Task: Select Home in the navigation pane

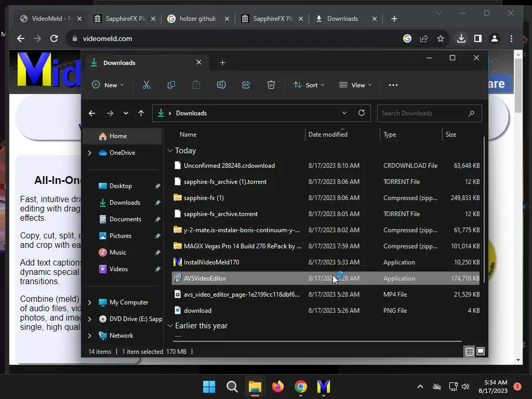Action: (x=122, y=136)
